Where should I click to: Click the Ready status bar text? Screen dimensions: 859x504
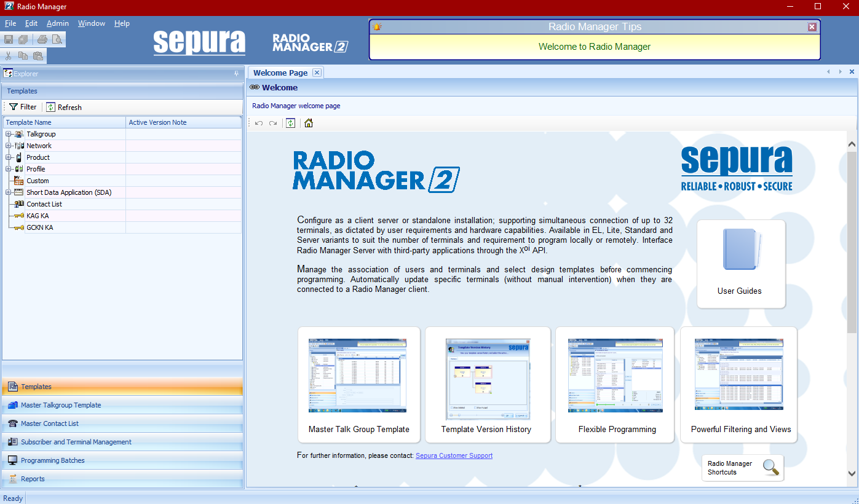click(x=13, y=498)
